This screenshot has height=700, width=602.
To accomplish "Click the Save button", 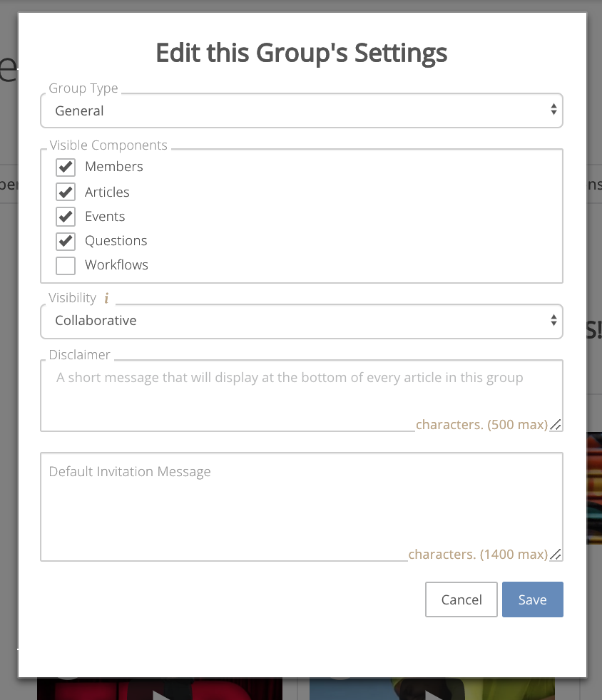I will pos(532,599).
